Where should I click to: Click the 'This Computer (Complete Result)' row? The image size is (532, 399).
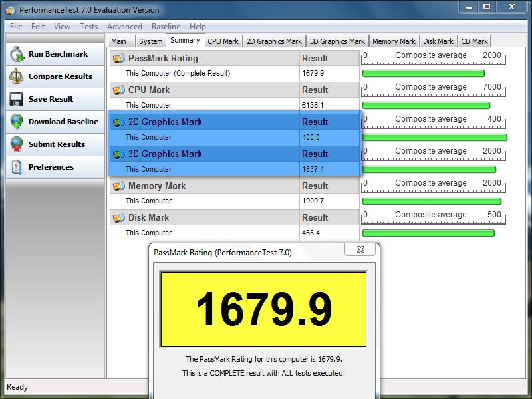(x=234, y=74)
